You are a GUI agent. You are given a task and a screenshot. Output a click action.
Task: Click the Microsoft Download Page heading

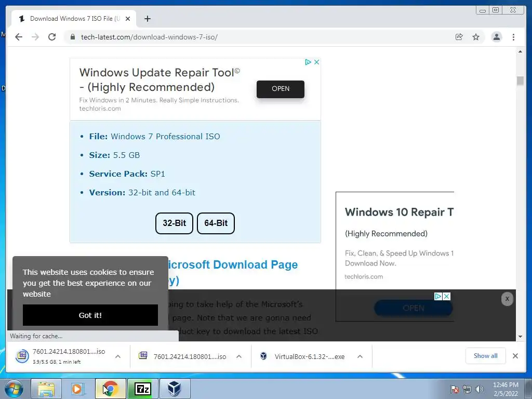pos(232,272)
